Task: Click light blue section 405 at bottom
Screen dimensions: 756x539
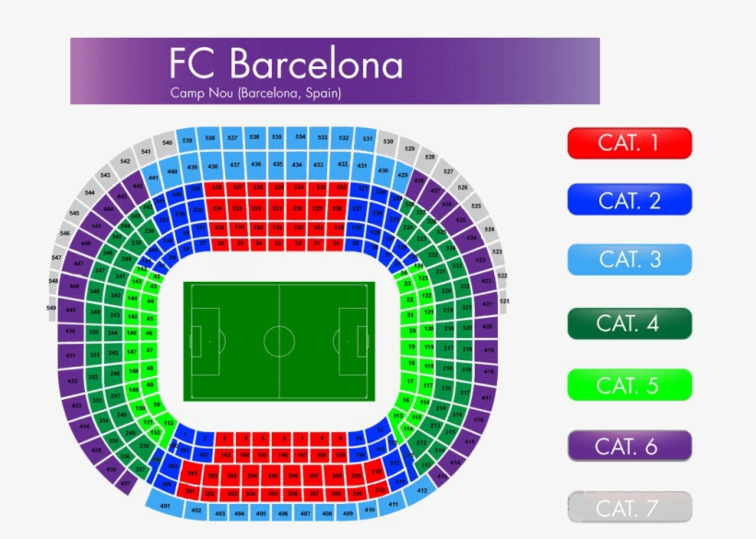Action: (x=261, y=513)
